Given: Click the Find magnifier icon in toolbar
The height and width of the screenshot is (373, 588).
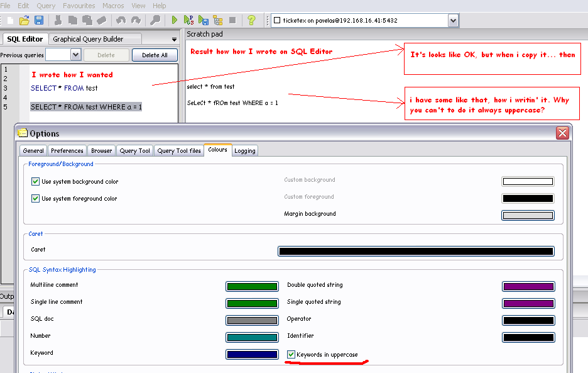Looking at the screenshot, I should coord(155,20).
